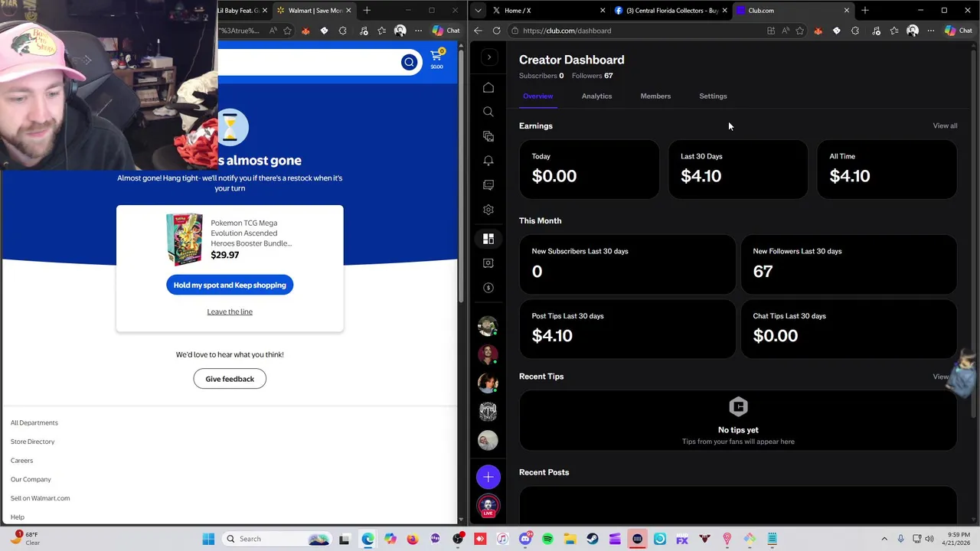Switch to the Home / X browser tab
980x551 pixels.
pos(547,11)
